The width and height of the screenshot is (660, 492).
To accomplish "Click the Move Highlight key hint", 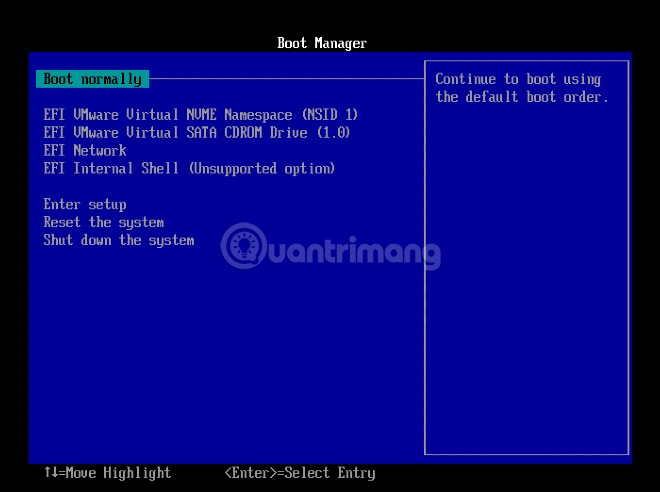I will point(107,473).
